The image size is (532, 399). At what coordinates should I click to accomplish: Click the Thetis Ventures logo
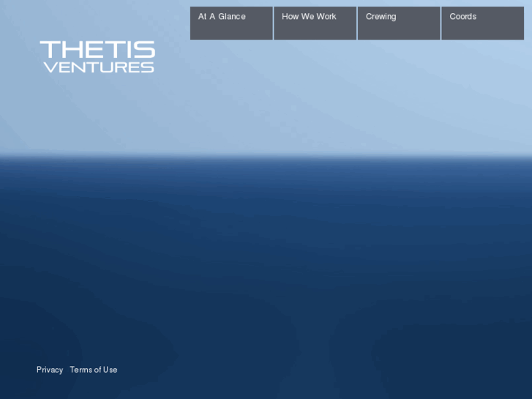pos(98,56)
